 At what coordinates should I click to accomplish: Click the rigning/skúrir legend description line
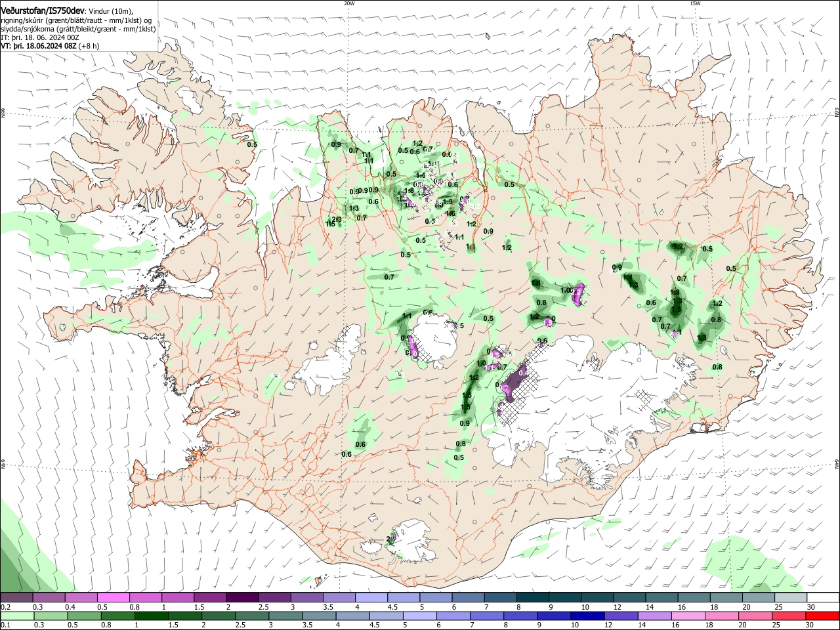coord(75,20)
